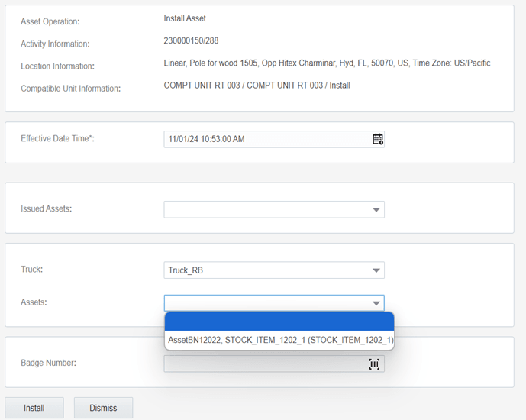Expand the Issued Assets dropdown arrow
The width and height of the screenshot is (526, 420).
point(376,210)
